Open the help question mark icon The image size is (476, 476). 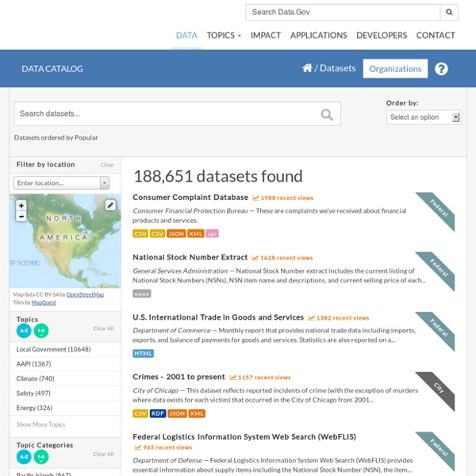point(441,69)
